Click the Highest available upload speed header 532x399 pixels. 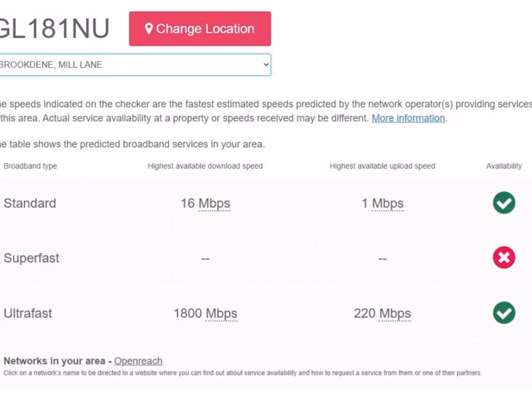pos(382,166)
